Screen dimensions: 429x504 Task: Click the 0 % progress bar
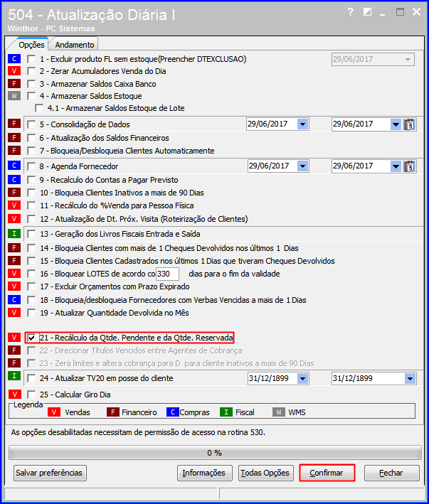point(215,453)
